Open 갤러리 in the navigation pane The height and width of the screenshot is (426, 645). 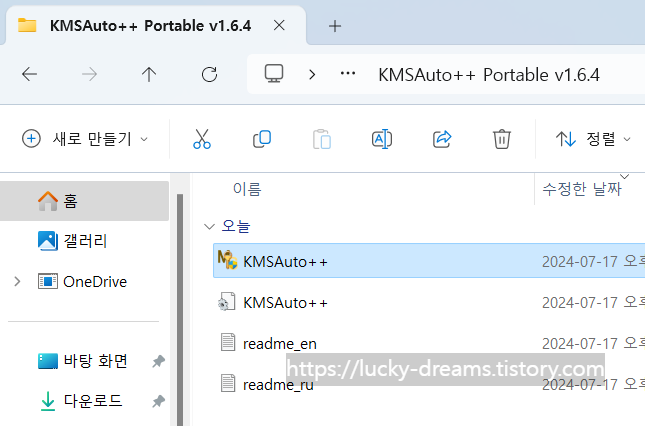pyautogui.click(x=84, y=241)
